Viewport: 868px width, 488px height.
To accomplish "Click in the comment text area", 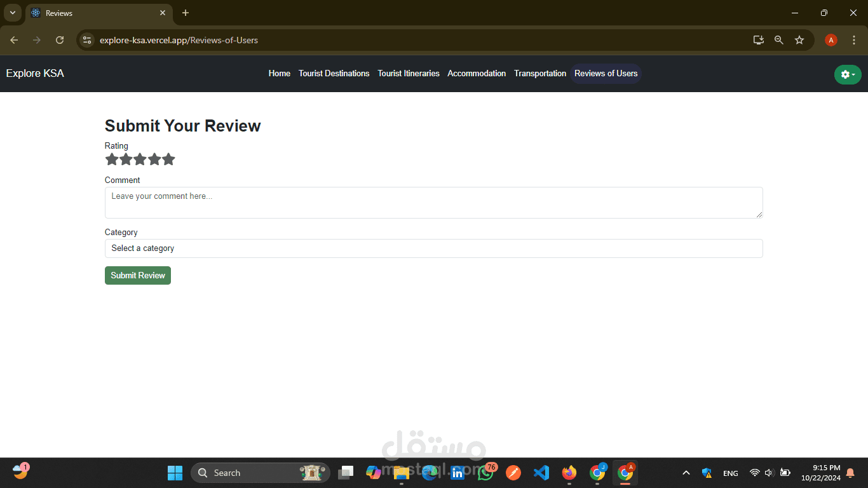I will (433, 203).
